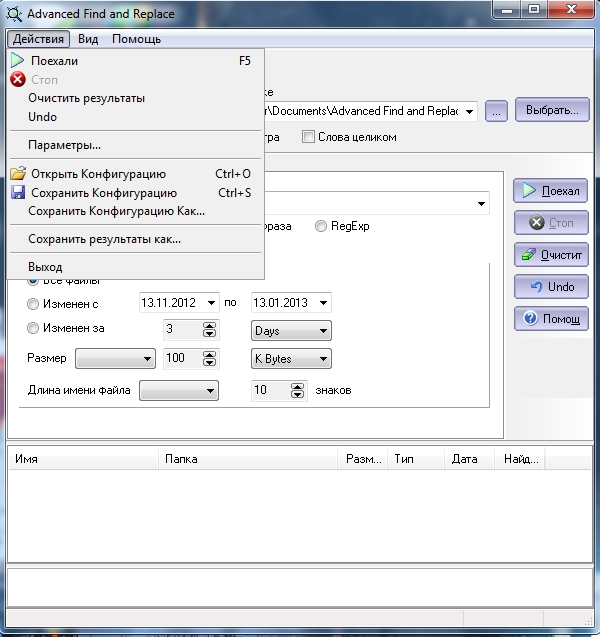Open the Размер condition dropdown

[115, 359]
